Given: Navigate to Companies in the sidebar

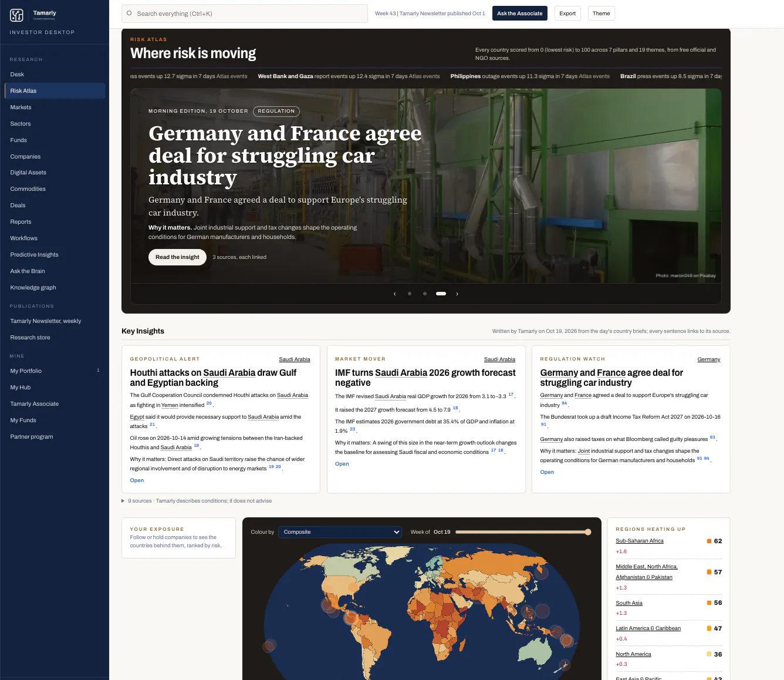Looking at the screenshot, I should pyautogui.click(x=55, y=157).
